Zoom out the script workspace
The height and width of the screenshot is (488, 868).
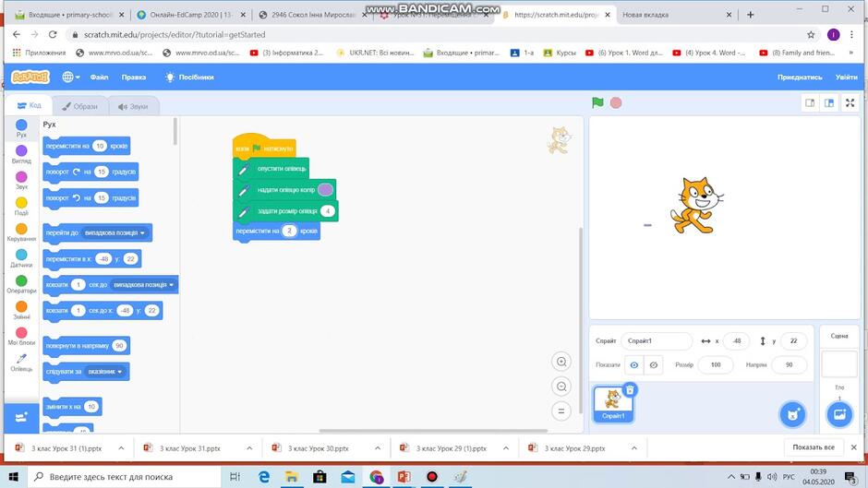point(561,387)
